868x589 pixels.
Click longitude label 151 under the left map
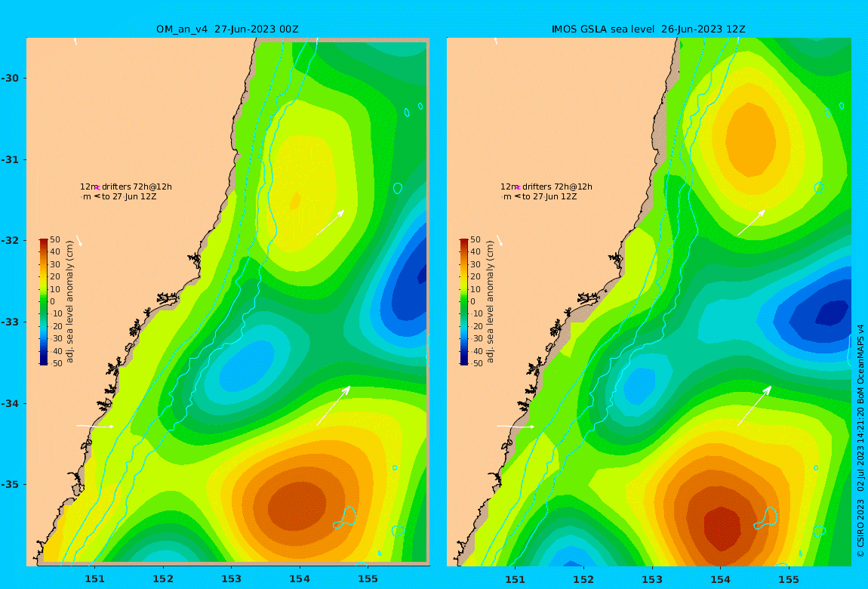[x=94, y=579]
